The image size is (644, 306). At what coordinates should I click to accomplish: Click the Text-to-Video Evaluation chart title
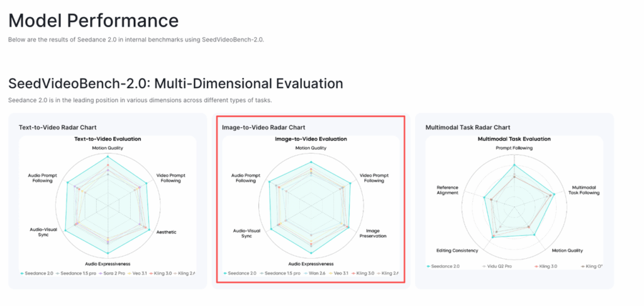[x=108, y=139]
